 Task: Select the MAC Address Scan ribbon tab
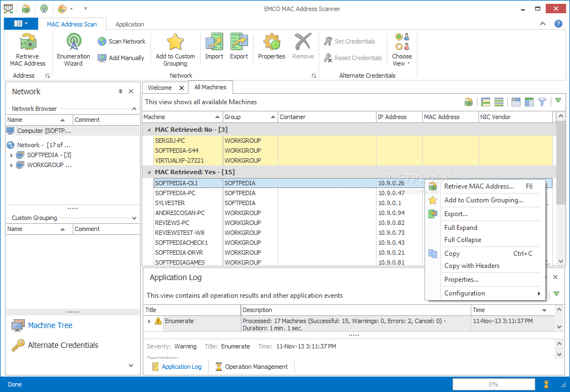click(x=72, y=24)
